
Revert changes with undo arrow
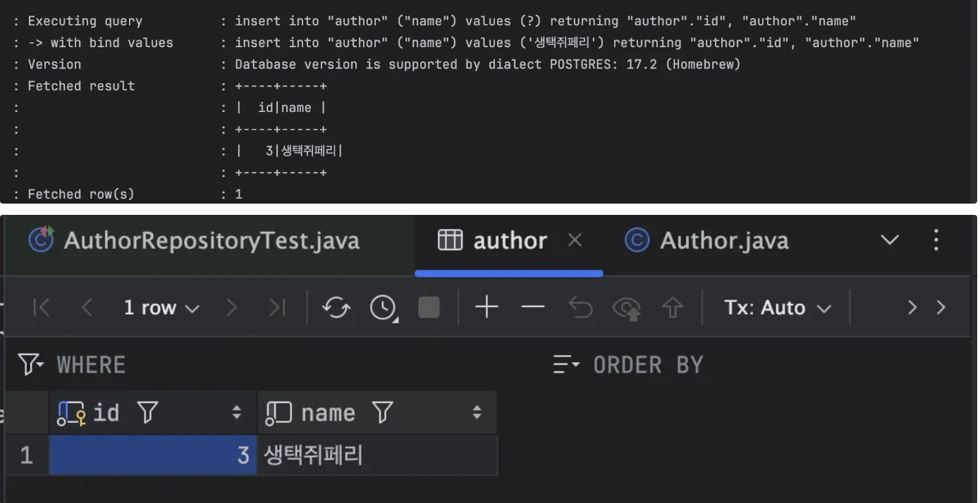click(580, 308)
